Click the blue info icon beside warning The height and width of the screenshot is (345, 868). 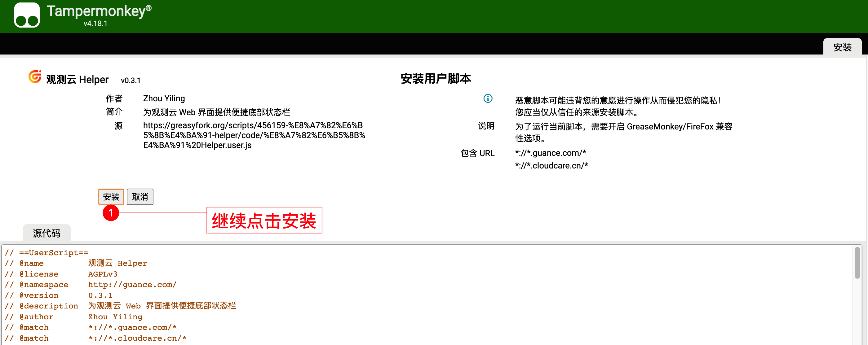488,98
